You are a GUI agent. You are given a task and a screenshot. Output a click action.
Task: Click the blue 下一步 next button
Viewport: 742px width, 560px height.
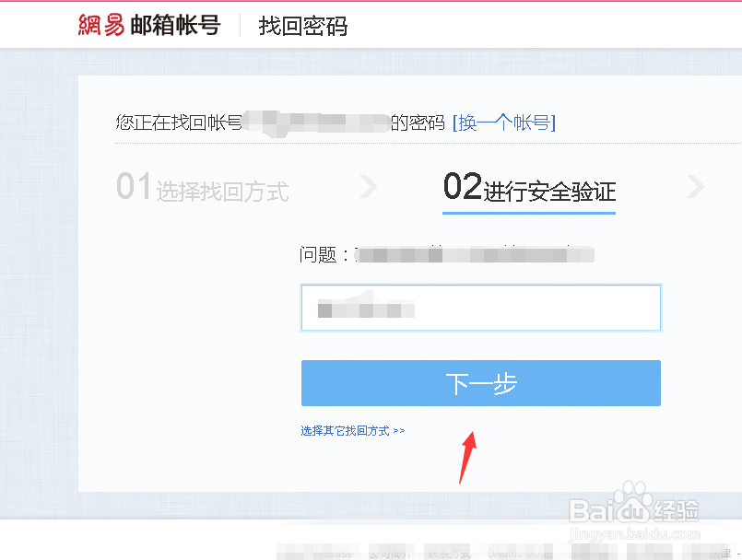481,383
